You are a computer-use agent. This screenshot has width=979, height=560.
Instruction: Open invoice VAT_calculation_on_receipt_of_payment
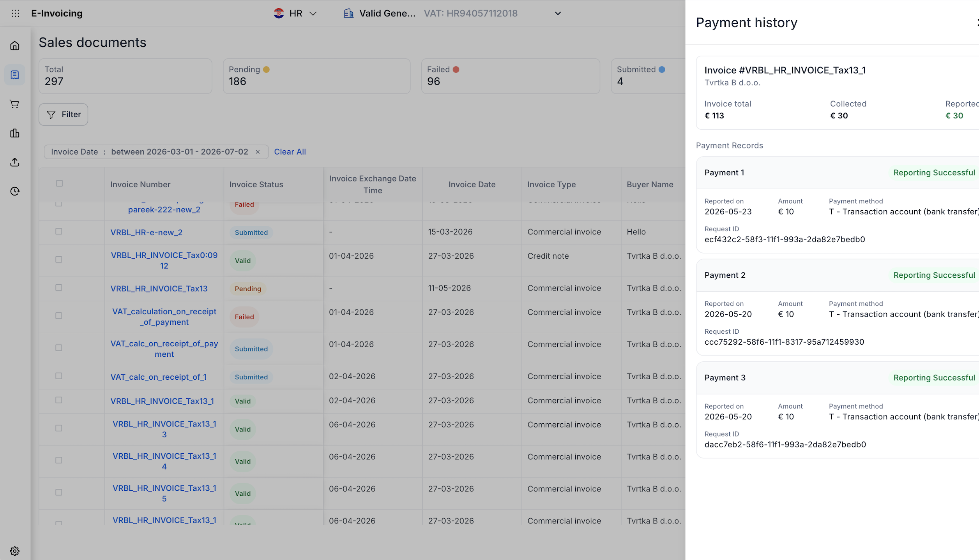coord(164,317)
